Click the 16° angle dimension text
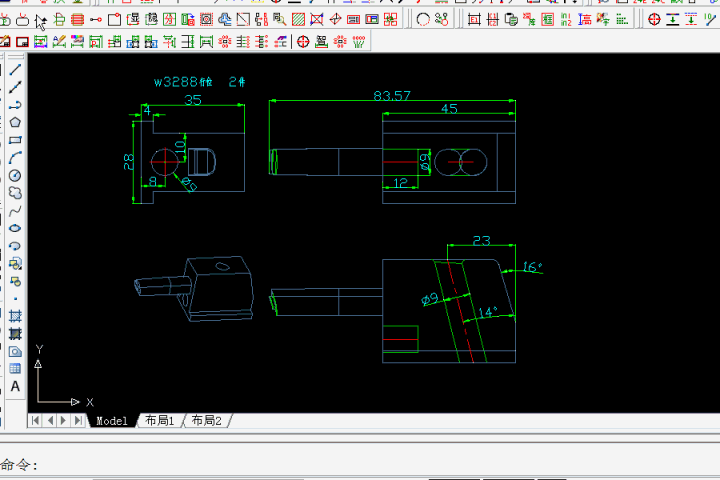This screenshot has height=480, width=720. tap(533, 266)
